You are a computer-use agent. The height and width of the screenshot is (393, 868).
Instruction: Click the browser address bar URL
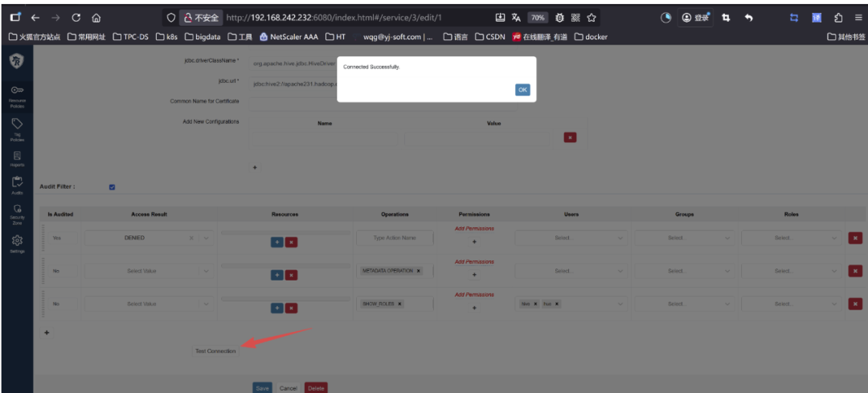334,18
